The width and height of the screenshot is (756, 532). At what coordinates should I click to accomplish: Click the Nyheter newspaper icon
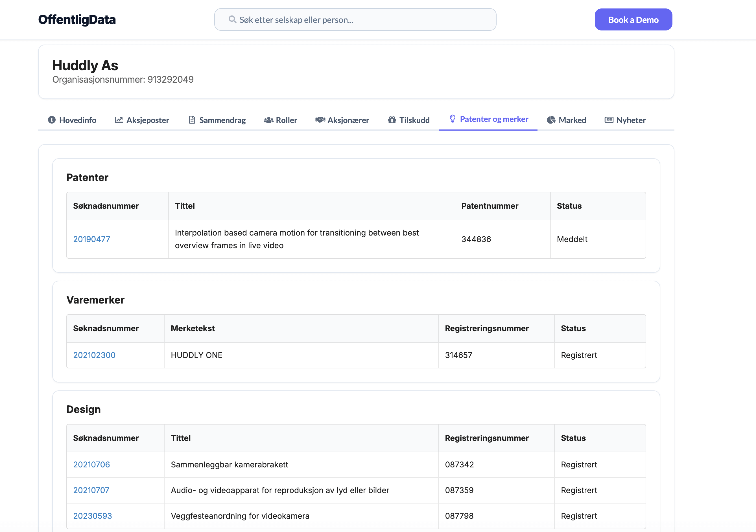[x=609, y=120]
